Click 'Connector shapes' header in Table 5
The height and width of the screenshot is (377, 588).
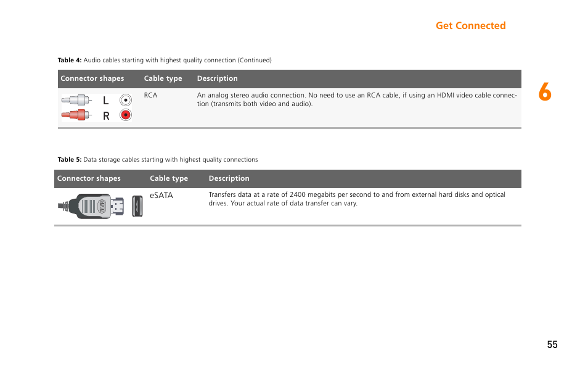[x=89, y=178]
